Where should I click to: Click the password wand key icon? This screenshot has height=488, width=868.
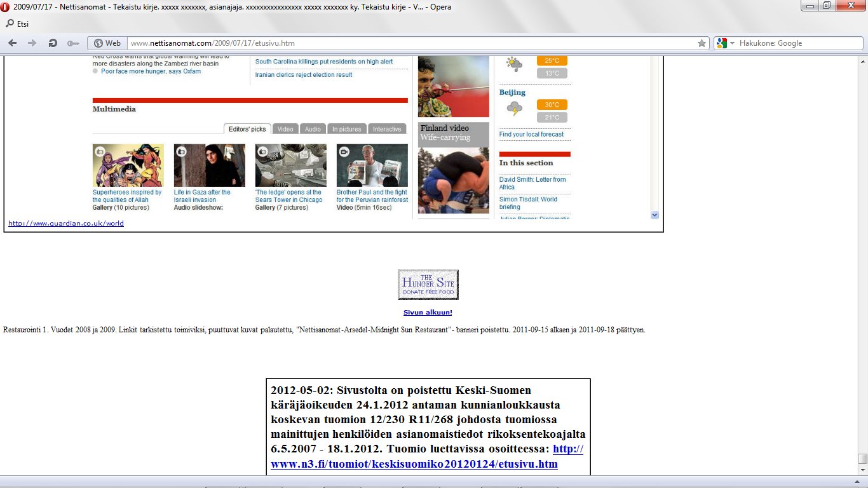point(72,43)
